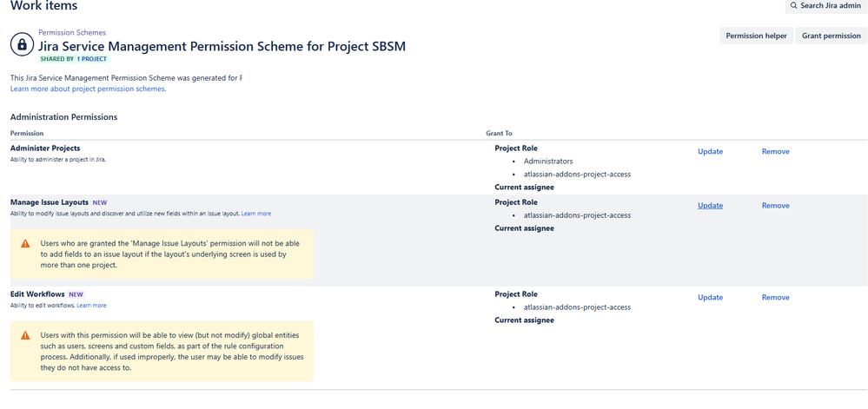Open 'Learn more about project permission schemes'
Image resolution: width=868 pixels, height=409 pixels.
pos(88,89)
